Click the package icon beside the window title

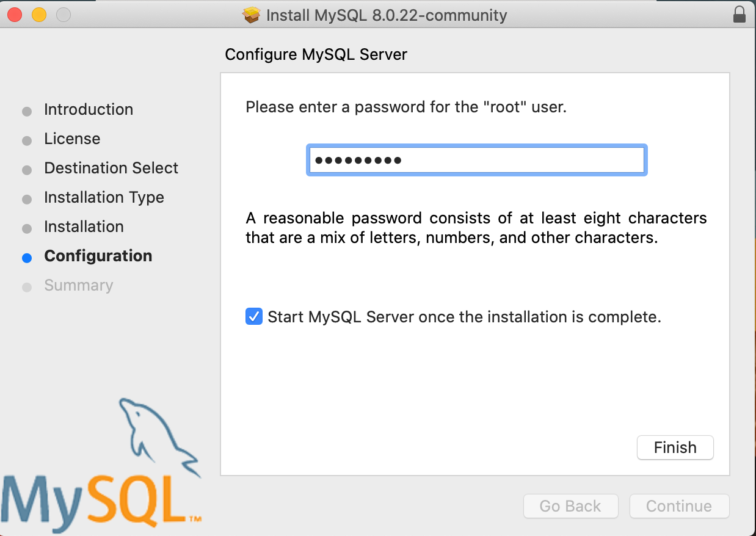251,15
